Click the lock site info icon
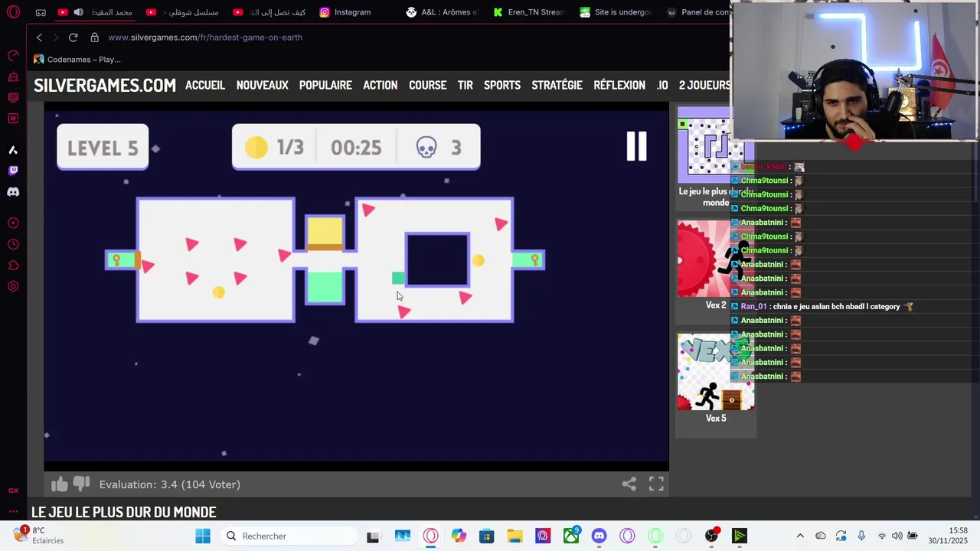The height and width of the screenshot is (551, 980). (x=95, y=37)
